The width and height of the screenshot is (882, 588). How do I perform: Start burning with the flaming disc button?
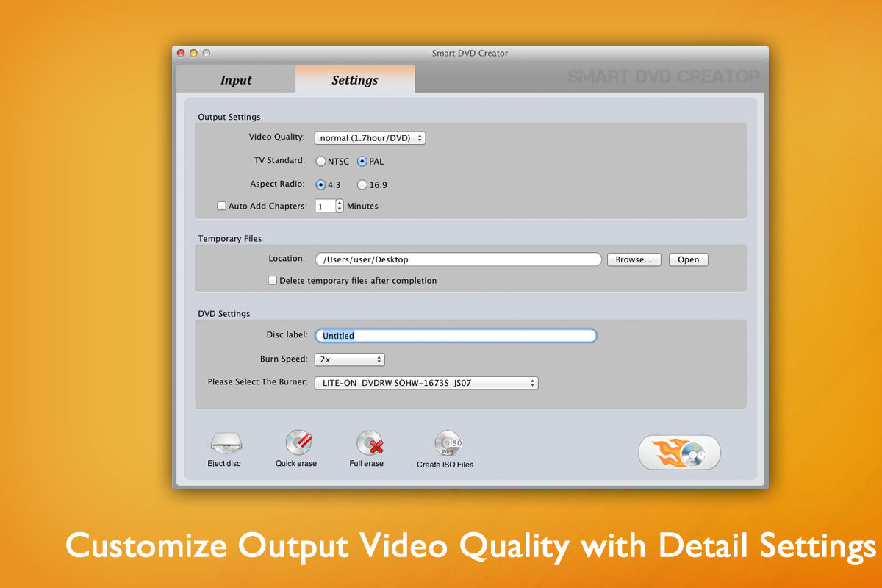[x=679, y=452]
